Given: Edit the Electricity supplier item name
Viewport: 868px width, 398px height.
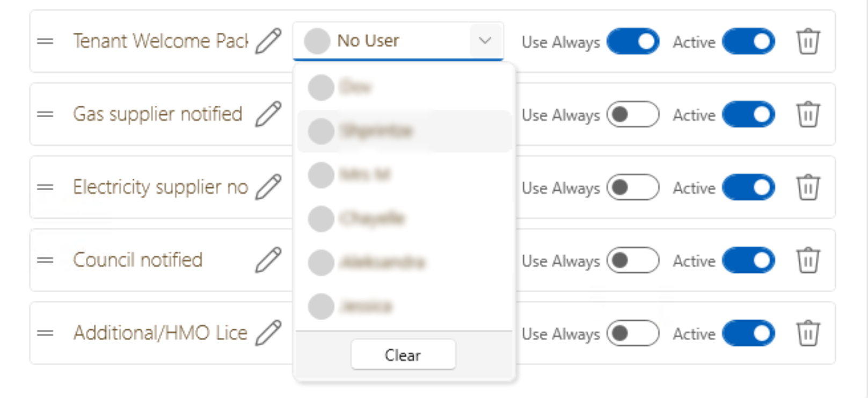Looking at the screenshot, I should [x=268, y=187].
